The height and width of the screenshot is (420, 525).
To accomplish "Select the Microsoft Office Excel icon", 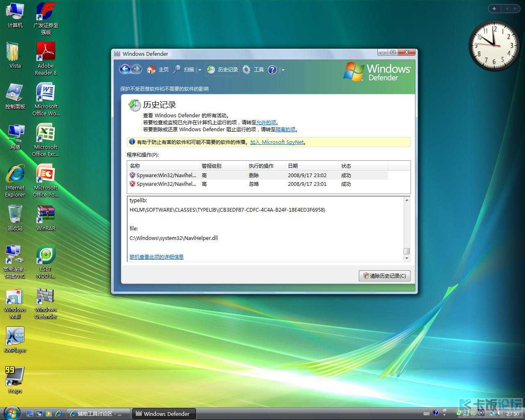I will [x=46, y=140].
